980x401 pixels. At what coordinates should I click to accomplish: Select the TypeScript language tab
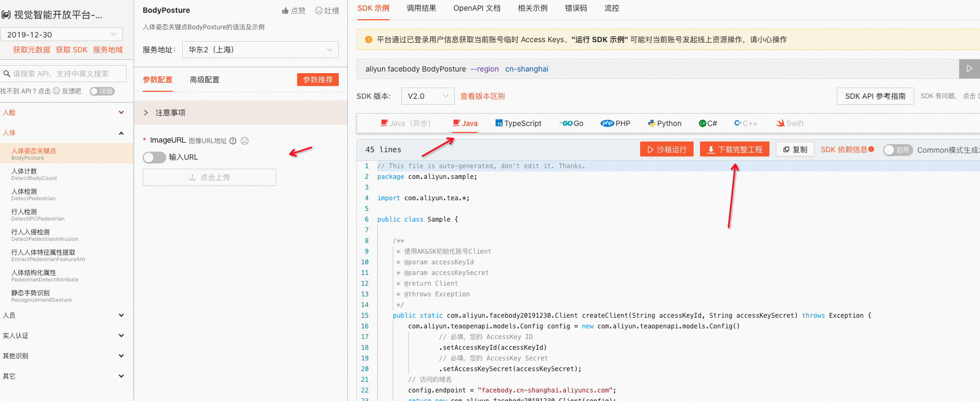pos(518,123)
